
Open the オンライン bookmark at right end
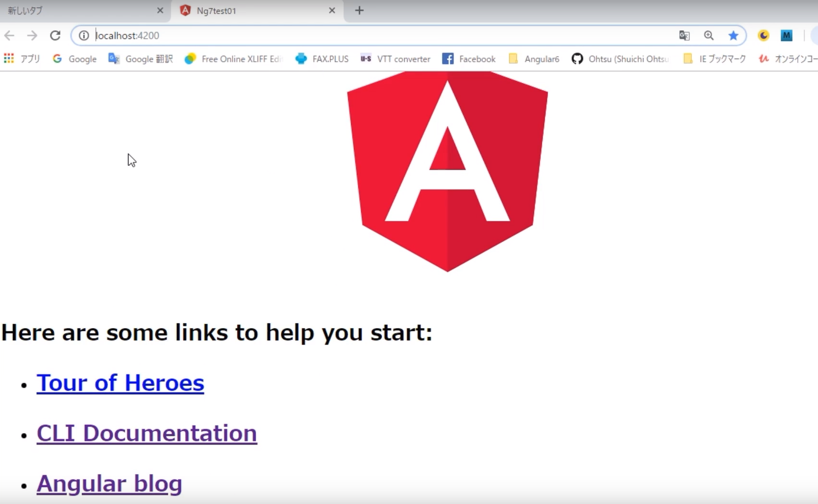788,59
